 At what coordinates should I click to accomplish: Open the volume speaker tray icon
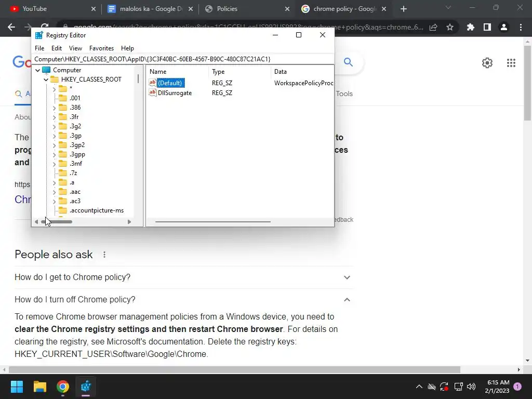click(471, 387)
